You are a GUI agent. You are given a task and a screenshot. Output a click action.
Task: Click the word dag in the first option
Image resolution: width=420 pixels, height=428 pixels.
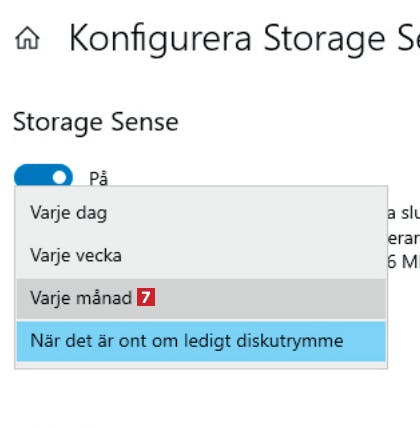[x=91, y=213]
